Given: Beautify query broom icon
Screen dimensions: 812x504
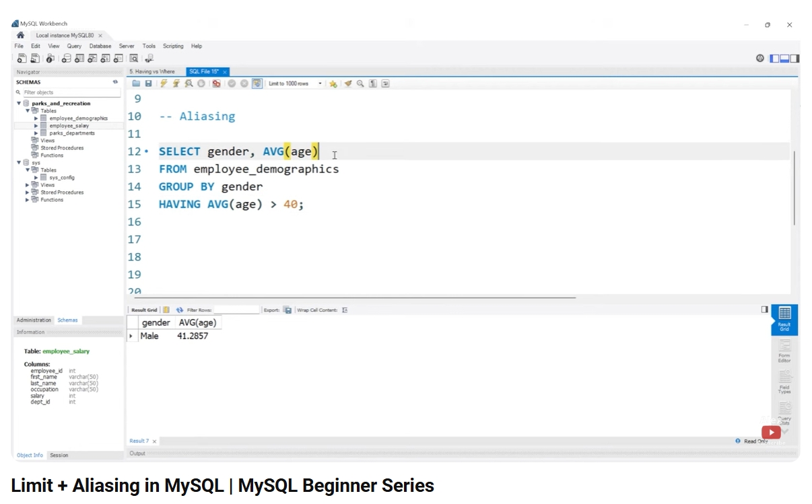Looking at the screenshot, I should coord(348,83).
